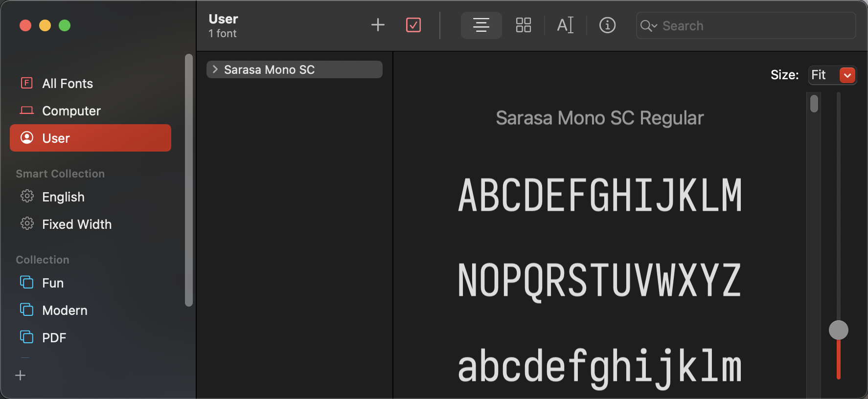868x399 pixels.
Task: Switch to Repertoire grid view
Action: pos(524,25)
